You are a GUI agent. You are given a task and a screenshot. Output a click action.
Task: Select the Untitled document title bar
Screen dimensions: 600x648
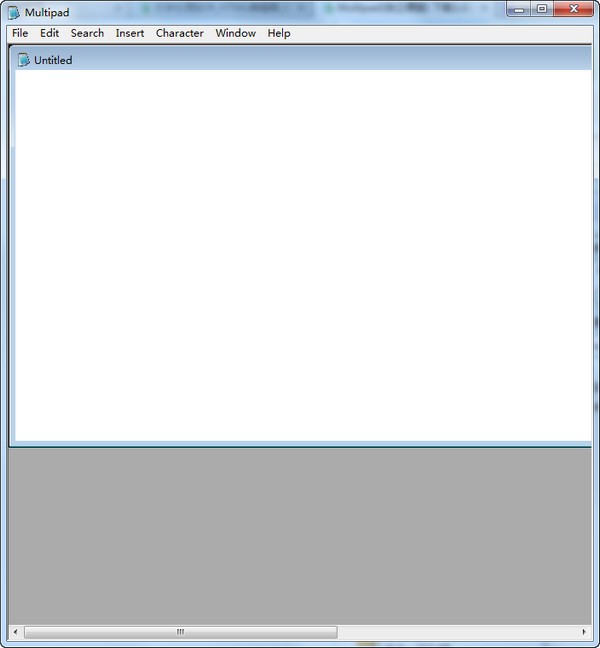pos(300,60)
